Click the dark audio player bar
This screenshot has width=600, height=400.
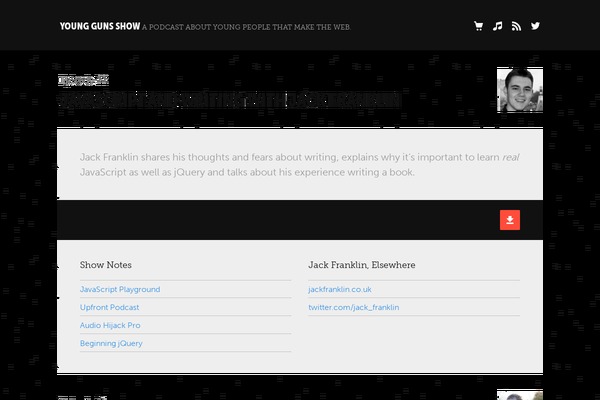point(300,220)
